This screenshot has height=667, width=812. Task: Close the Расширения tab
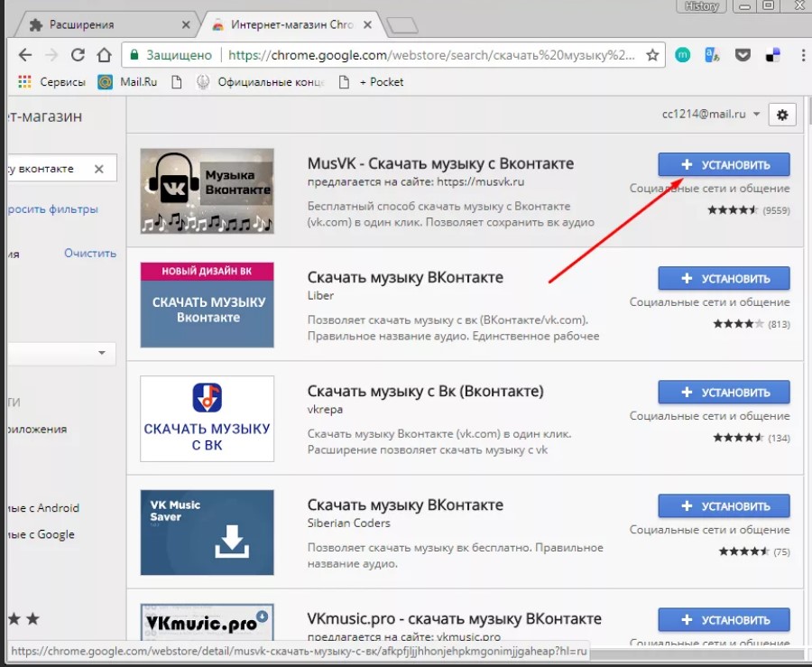186,24
